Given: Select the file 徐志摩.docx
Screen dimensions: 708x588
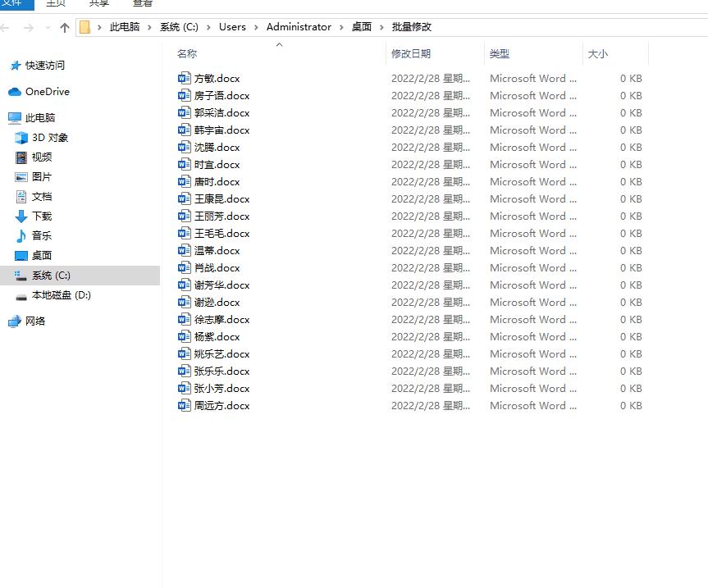Looking at the screenshot, I should click(222, 320).
